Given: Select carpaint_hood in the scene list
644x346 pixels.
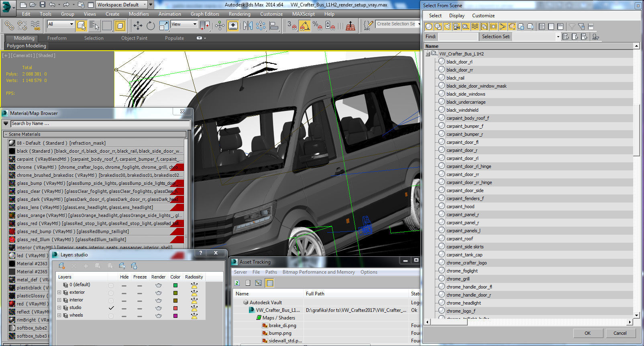Looking at the screenshot, I should (460, 207).
